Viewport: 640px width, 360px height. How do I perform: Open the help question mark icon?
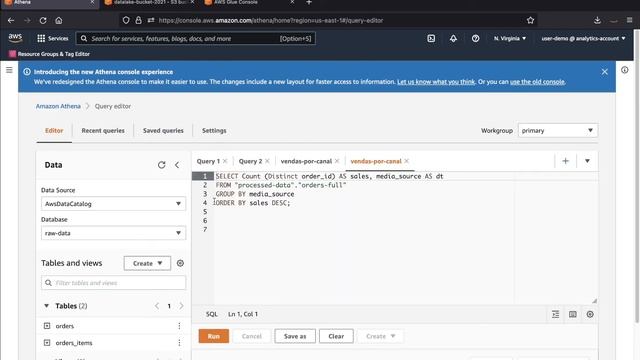475,38
